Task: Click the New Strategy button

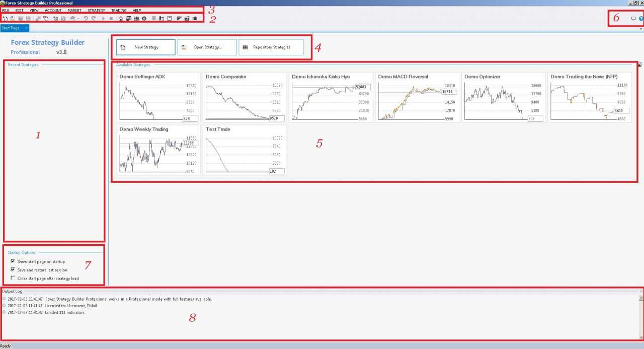Action: click(146, 47)
